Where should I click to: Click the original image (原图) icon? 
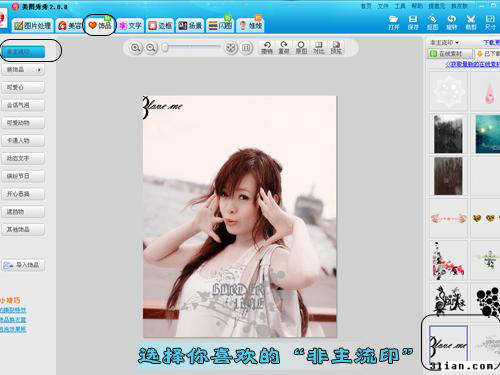(301, 48)
